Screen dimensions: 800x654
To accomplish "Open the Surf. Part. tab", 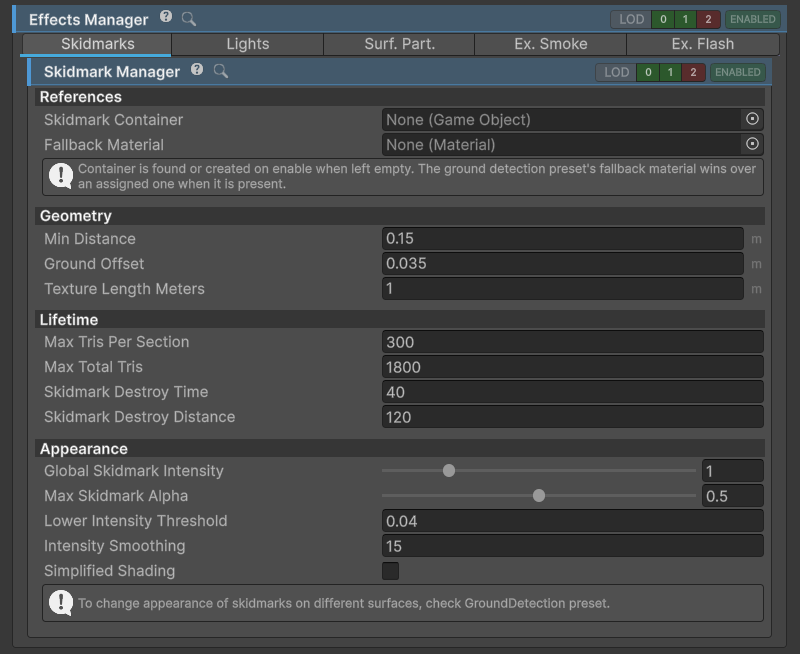I will click(399, 44).
